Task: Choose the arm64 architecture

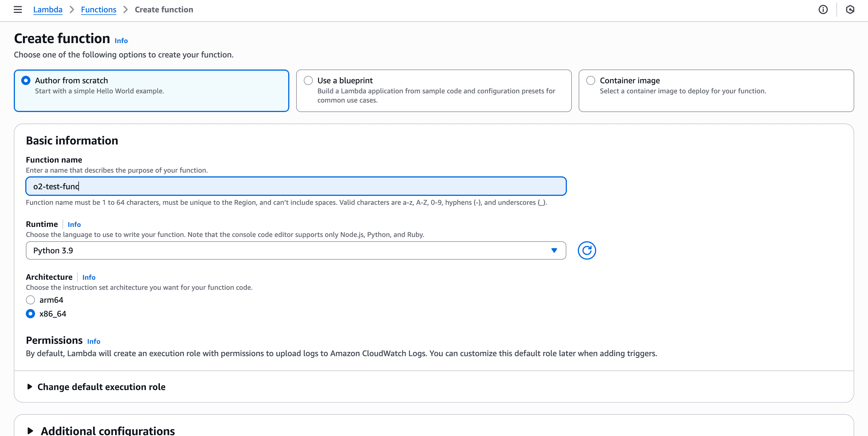Action: click(30, 300)
